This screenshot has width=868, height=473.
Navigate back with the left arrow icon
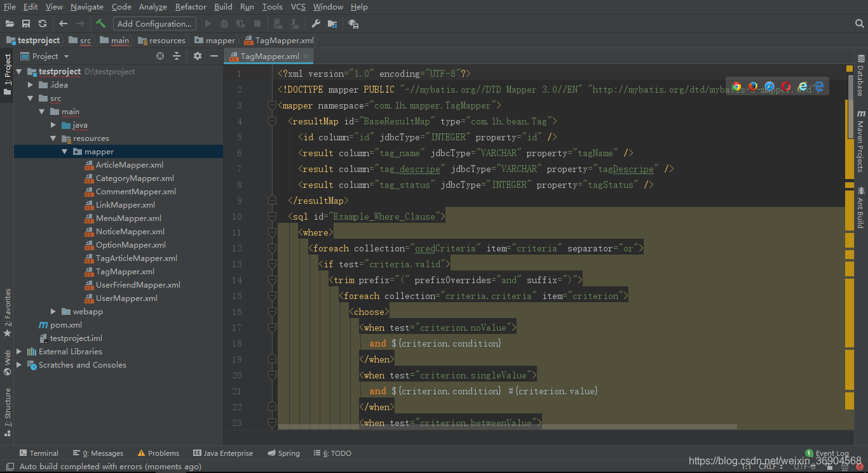click(63, 23)
